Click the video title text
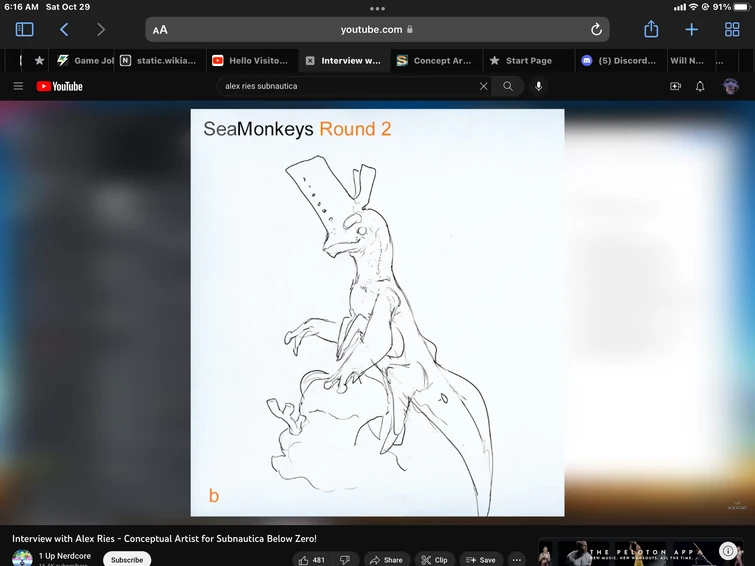 tap(164, 539)
